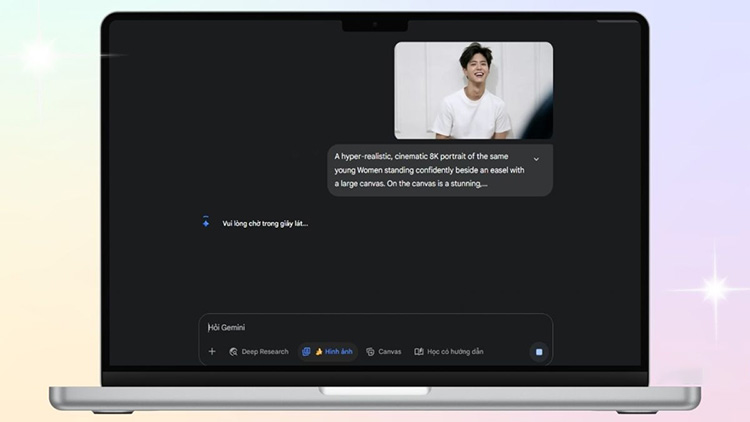This screenshot has width=750, height=422.
Task: Select the Học có hướng dẫn text label
Action: [455, 352]
